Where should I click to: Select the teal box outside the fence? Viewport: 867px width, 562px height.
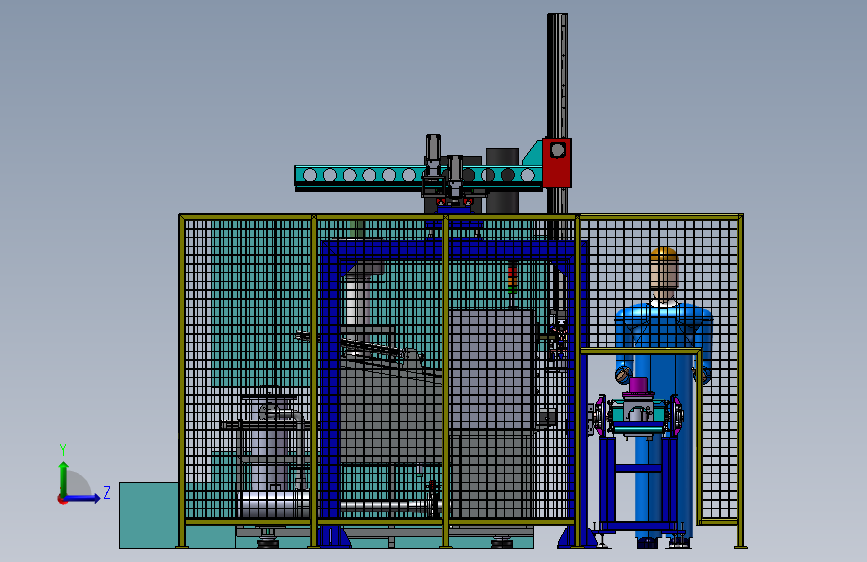(149, 515)
